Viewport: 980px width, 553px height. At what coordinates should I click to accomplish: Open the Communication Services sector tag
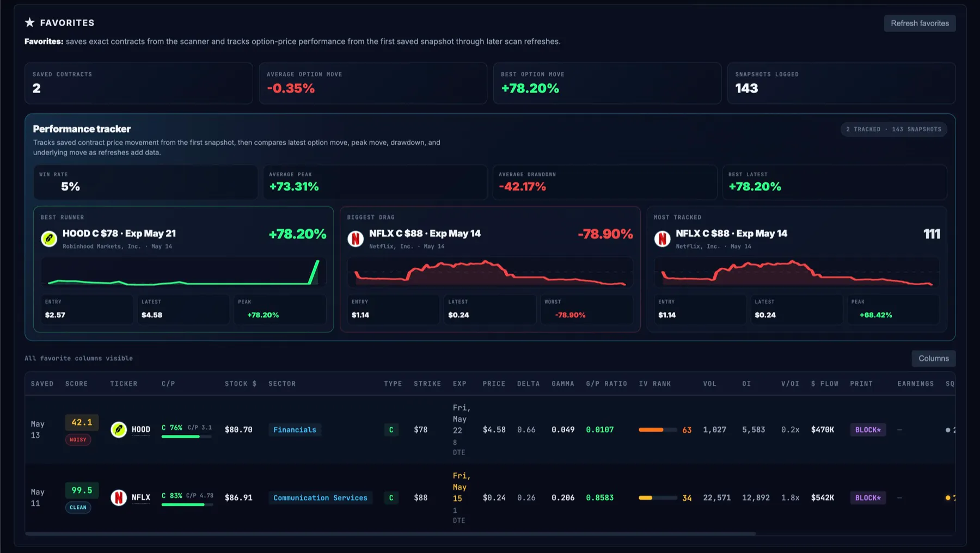click(x=320, y=497)
